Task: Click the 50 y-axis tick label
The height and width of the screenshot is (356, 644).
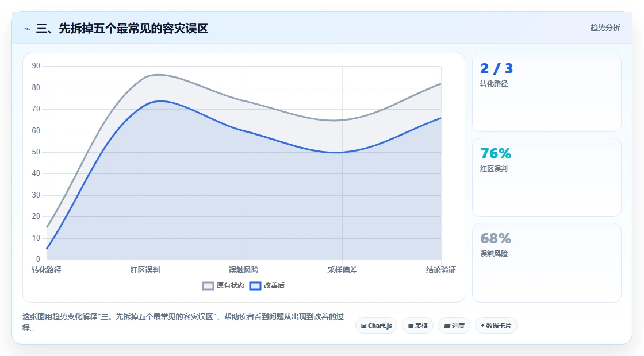Action: pyautogui.click(x=36, y=152)
